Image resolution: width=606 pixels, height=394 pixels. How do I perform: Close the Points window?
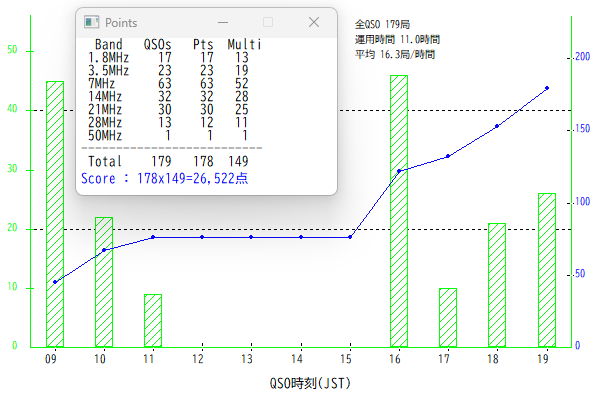coord(314,22)
